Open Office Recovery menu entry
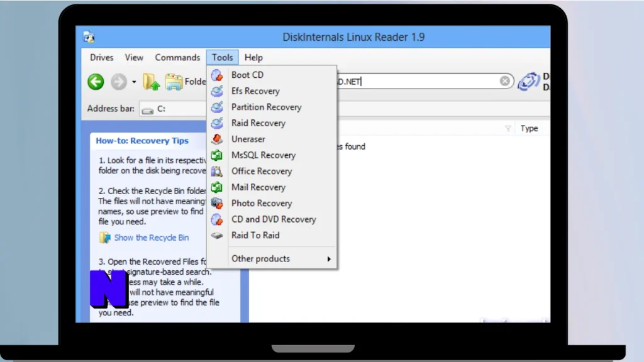The image size is (644, 362). click(x=272, y=171)
